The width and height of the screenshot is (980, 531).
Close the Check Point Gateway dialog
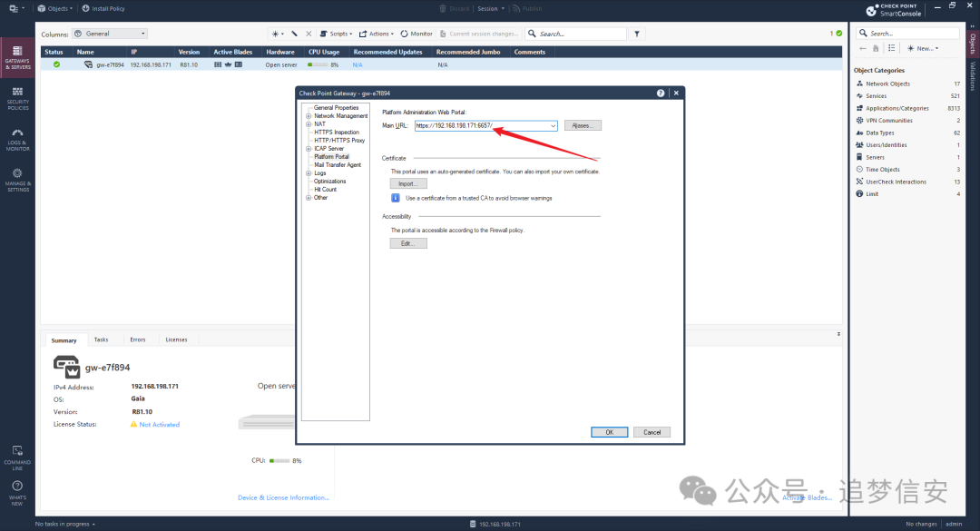676,93
